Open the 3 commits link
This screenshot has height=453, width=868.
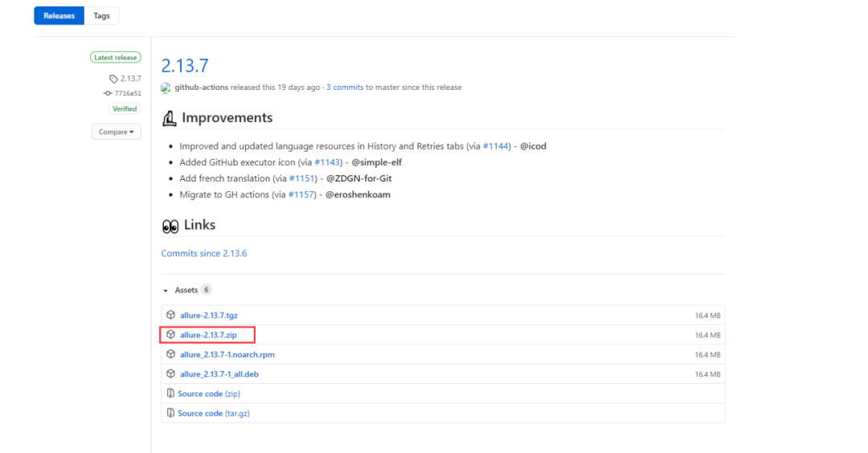[x=345, y=88]
